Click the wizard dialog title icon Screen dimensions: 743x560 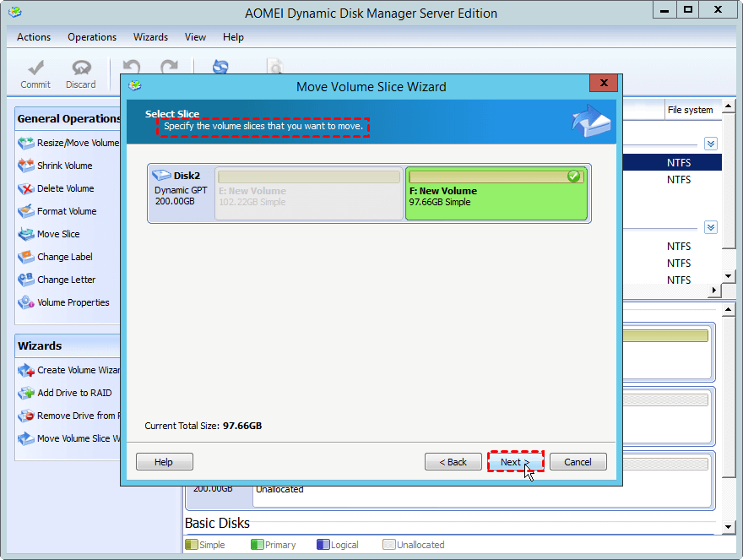pos(135,86)
